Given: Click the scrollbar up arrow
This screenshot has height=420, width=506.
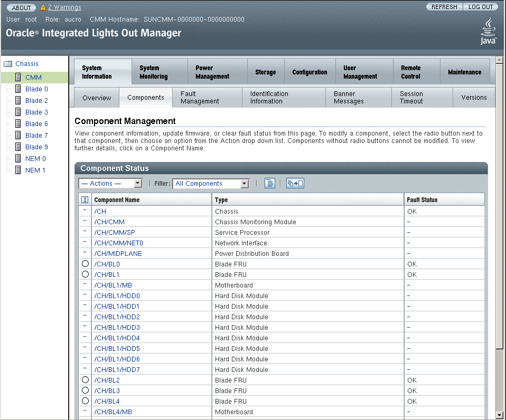Looking at the screenshot, I should [499, 60].
